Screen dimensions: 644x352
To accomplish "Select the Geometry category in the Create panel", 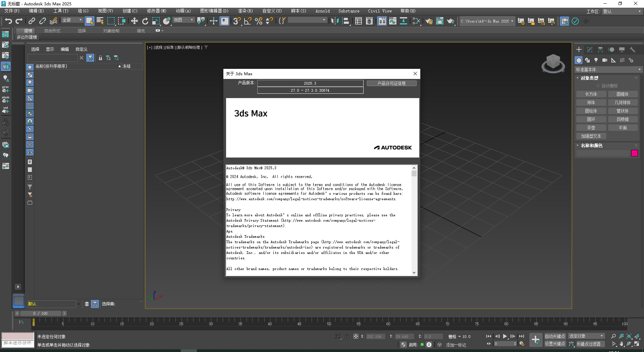I will [x=579, y=60].
